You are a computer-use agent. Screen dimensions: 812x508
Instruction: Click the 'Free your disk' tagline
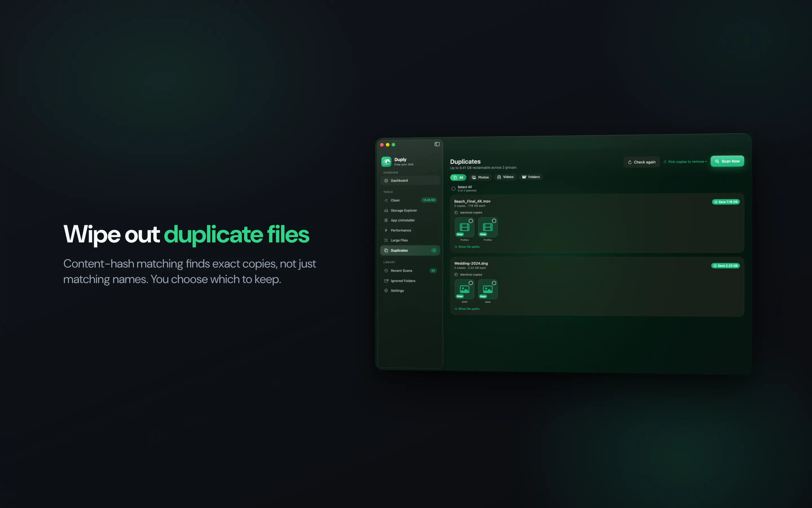(x=404, y=165)
